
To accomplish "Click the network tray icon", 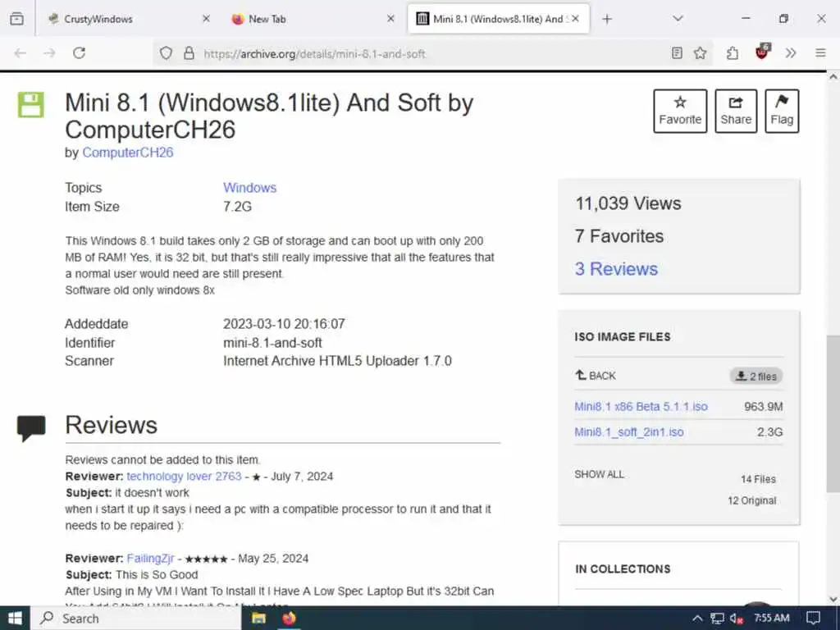I will 717,619.
